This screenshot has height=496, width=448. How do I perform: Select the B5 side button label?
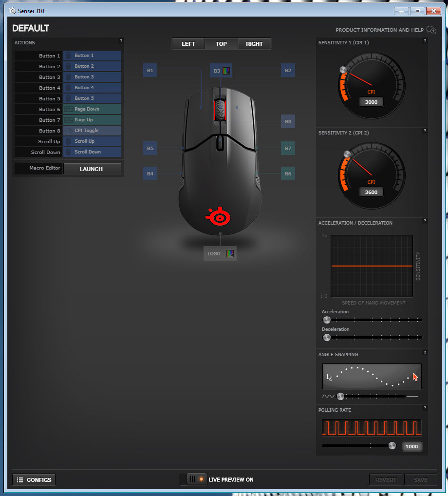coord(150,148)
